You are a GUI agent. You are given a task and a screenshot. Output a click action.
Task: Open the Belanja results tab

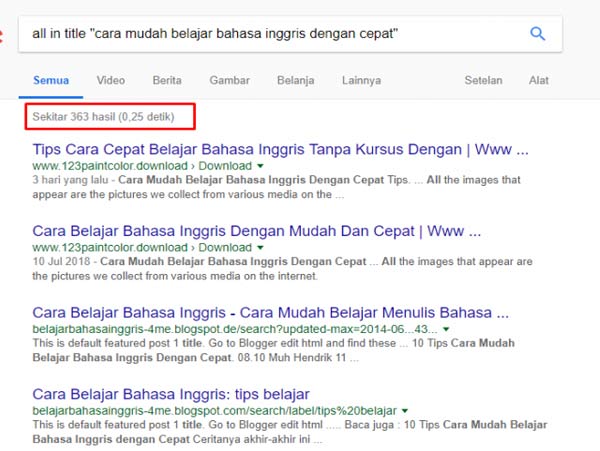coord(295,80)
